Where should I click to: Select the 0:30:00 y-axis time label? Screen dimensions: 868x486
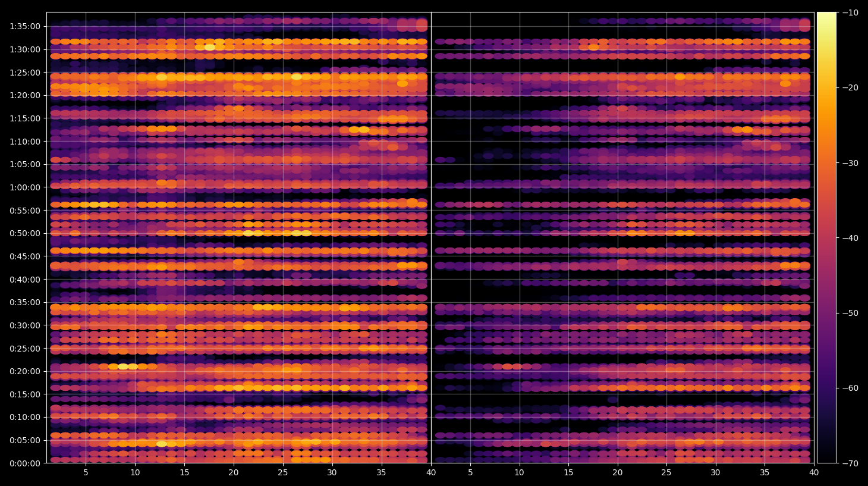(25, 325)
